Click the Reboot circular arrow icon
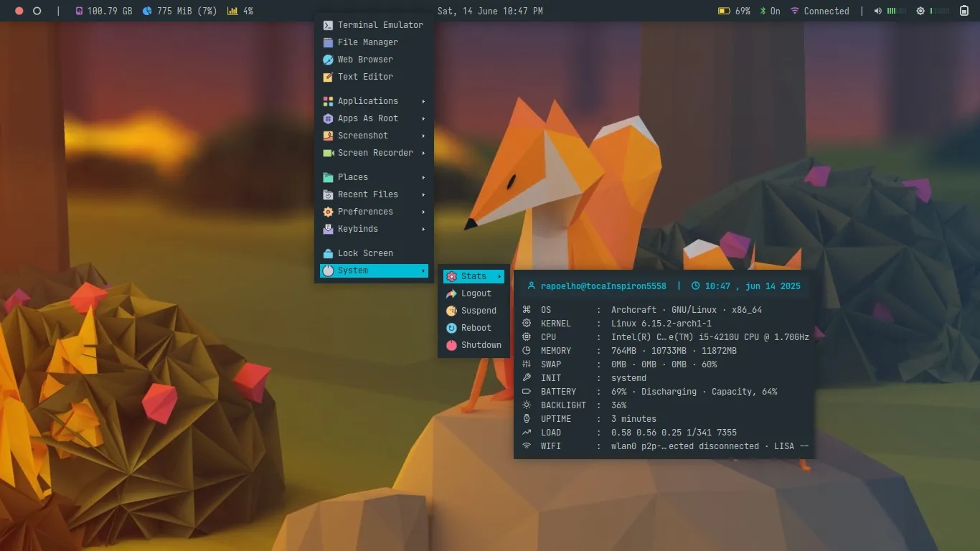980x551 pixels. [451, 328]
